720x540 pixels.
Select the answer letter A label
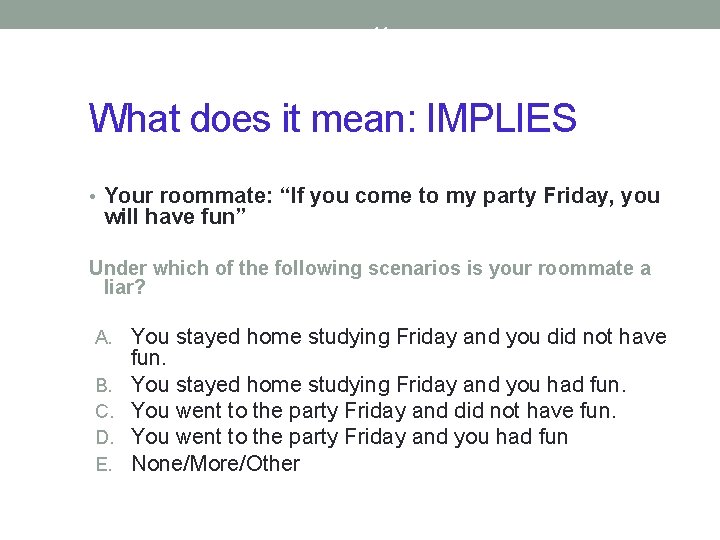coord(103,338)
